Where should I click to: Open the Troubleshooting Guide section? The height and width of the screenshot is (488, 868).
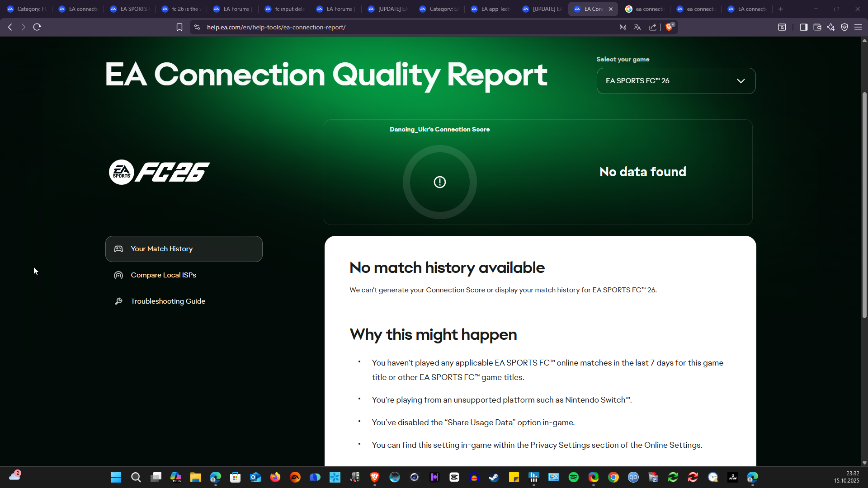point(168,301)
